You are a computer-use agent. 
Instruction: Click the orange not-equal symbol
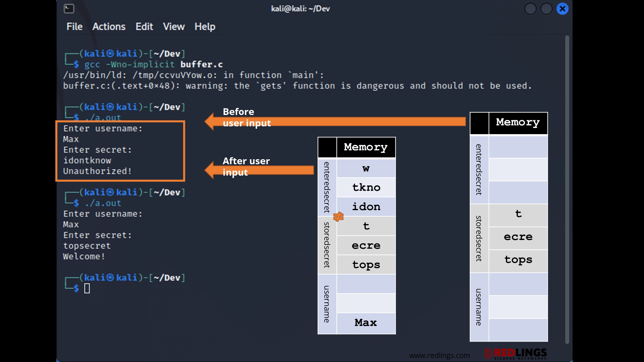tap(338, 217)
